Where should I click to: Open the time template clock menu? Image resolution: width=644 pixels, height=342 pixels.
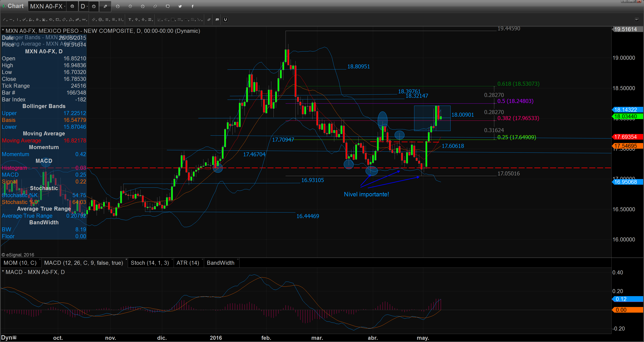click(94, 6)
